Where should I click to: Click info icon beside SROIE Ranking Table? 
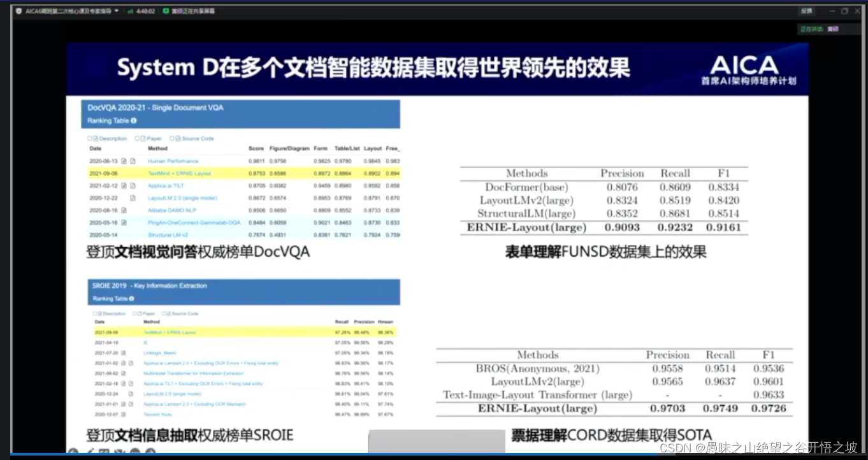pyautogui.click(x=131, y=298)
